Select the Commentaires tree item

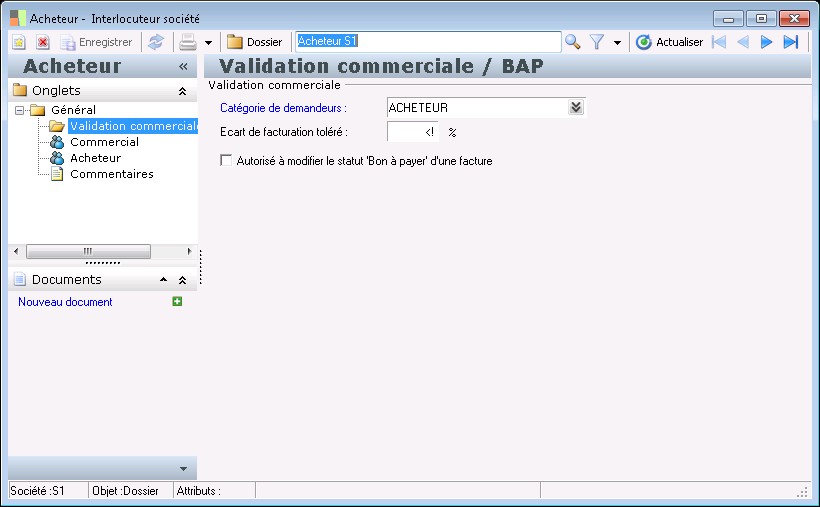112,174
